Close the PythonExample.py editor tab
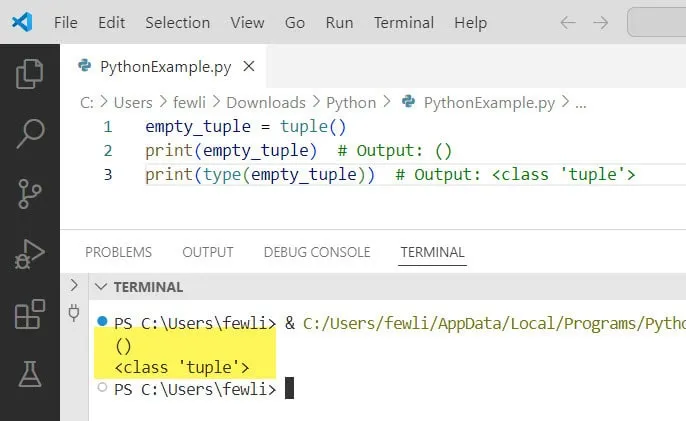686x421 pixels. (249, 67)
